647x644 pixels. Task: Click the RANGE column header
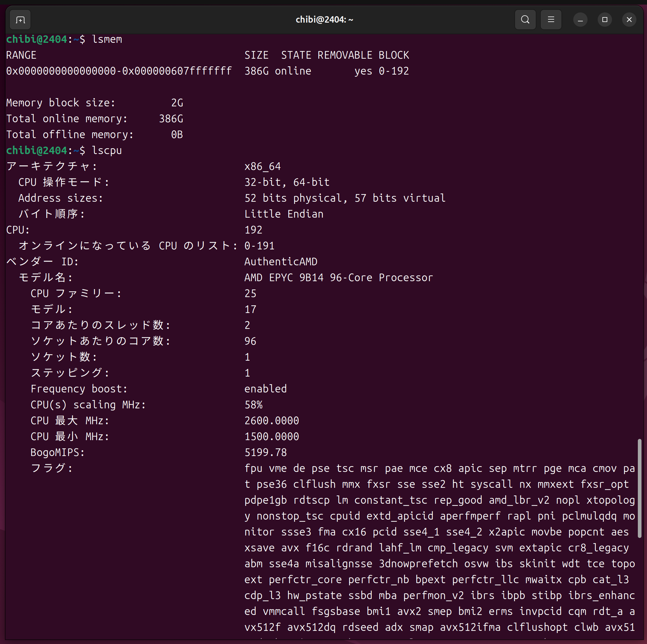[x=21, y=55]
